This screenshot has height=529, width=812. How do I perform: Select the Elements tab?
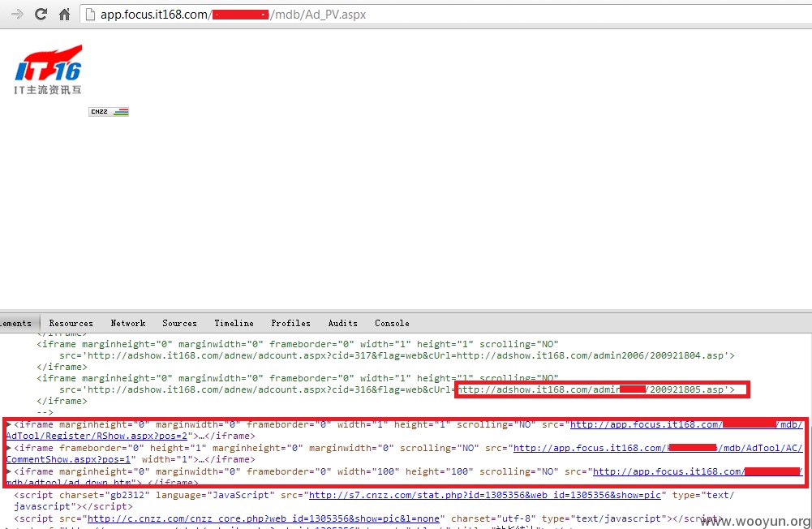(x=15, y=323)
